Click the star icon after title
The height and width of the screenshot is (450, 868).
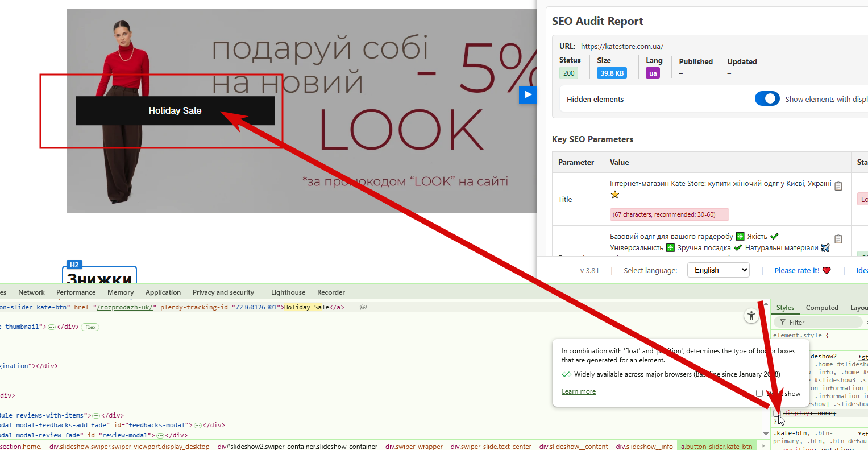click(x=614, y=195)
